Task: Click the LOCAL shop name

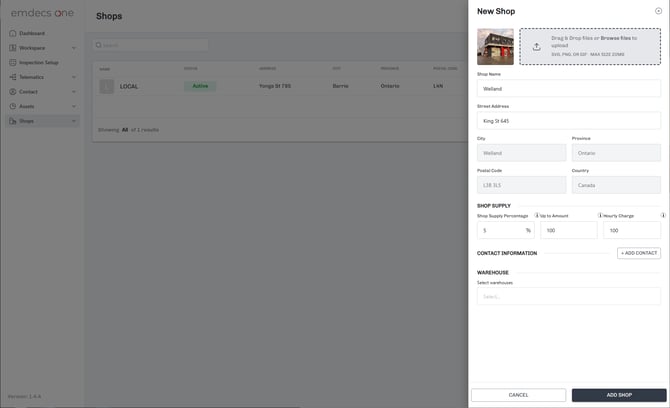Action: tap(129, 86)
